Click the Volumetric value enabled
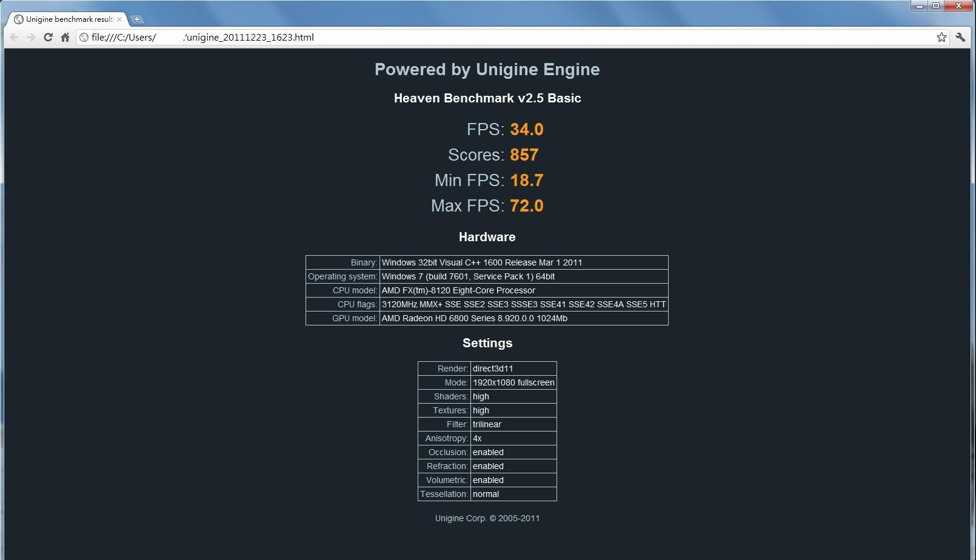Screen dimensions: 976x560 [513, 480]
